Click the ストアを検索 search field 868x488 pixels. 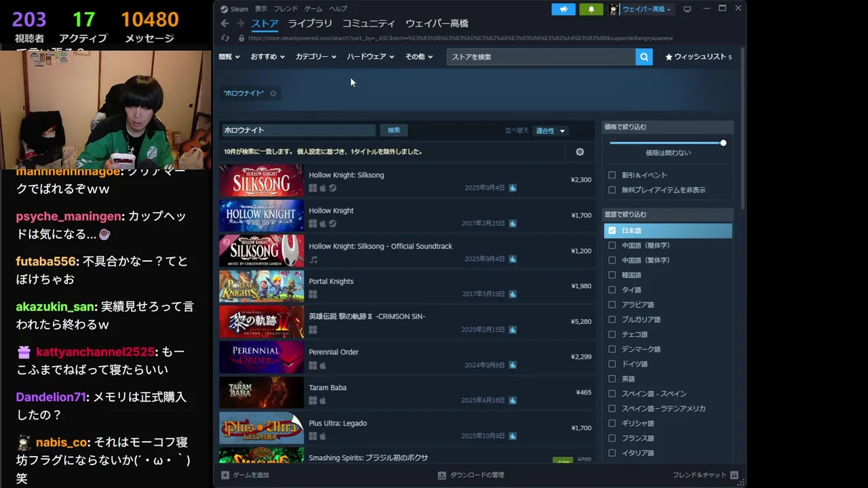[x=541, y=57]
